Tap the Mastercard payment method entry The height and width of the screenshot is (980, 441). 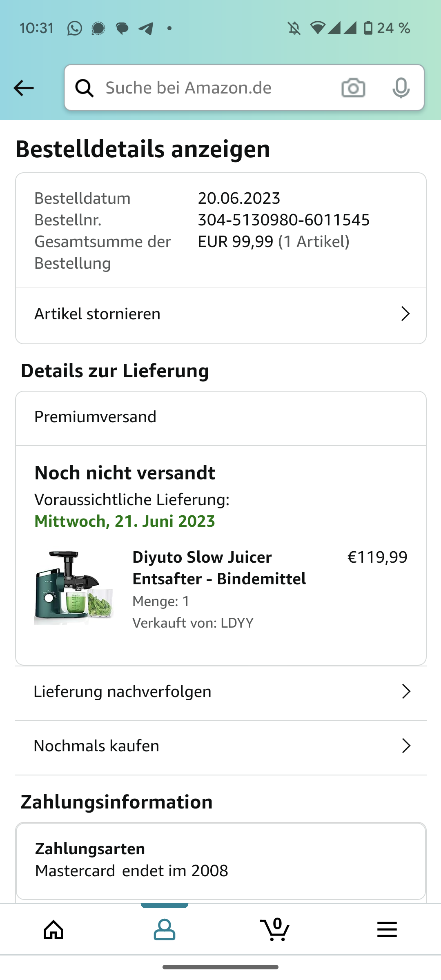(131, 871)
